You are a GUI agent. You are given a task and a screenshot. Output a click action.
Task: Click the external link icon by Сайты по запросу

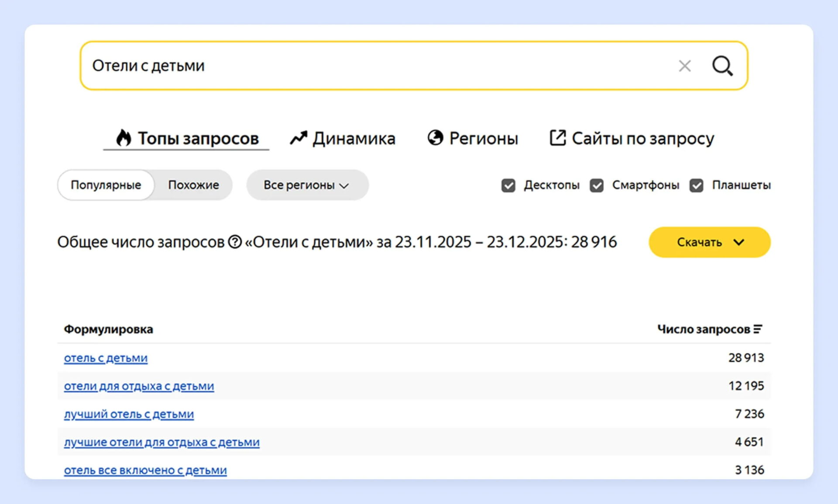tap(557, 138)
